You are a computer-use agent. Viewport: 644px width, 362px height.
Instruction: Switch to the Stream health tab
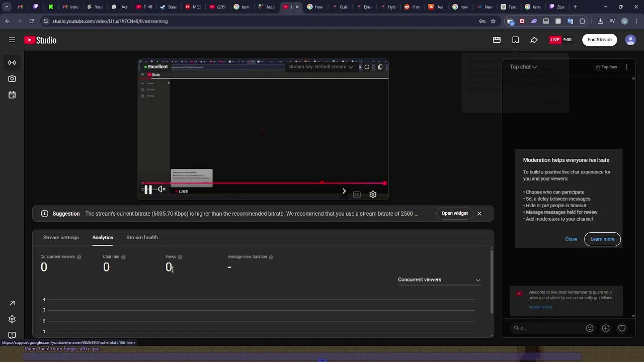tap(142, 237)
